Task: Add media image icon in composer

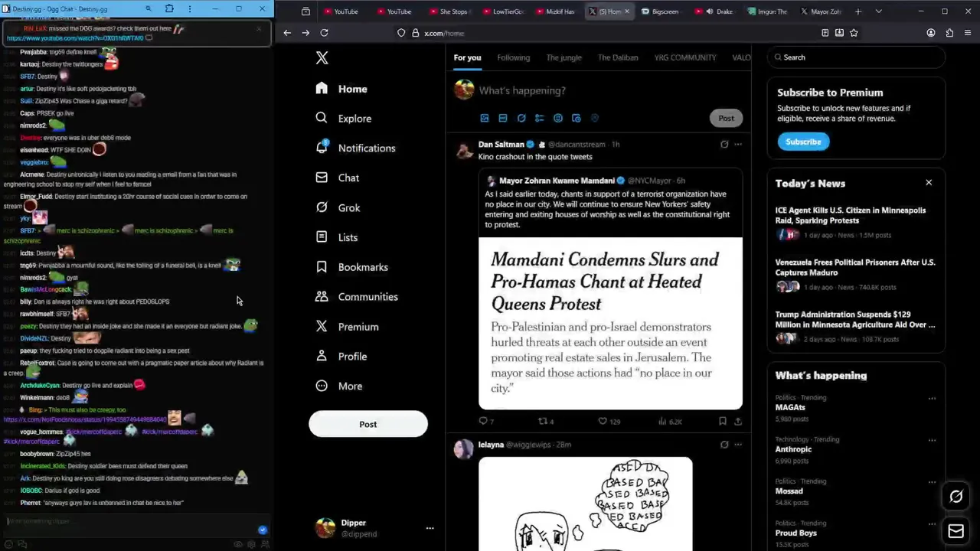Action: [485, 118]
